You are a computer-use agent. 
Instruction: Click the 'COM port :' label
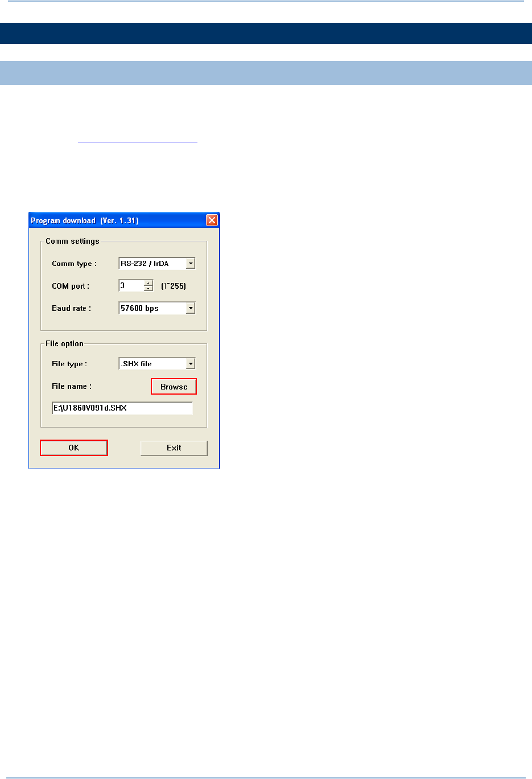pyautogui.click(x=71, y=286)
